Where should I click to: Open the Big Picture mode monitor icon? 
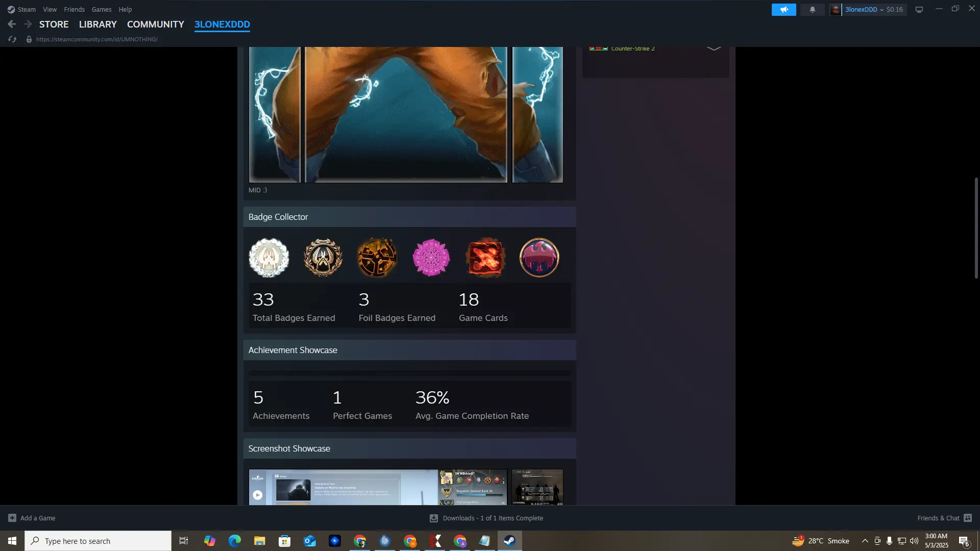[x=919, y=9]
